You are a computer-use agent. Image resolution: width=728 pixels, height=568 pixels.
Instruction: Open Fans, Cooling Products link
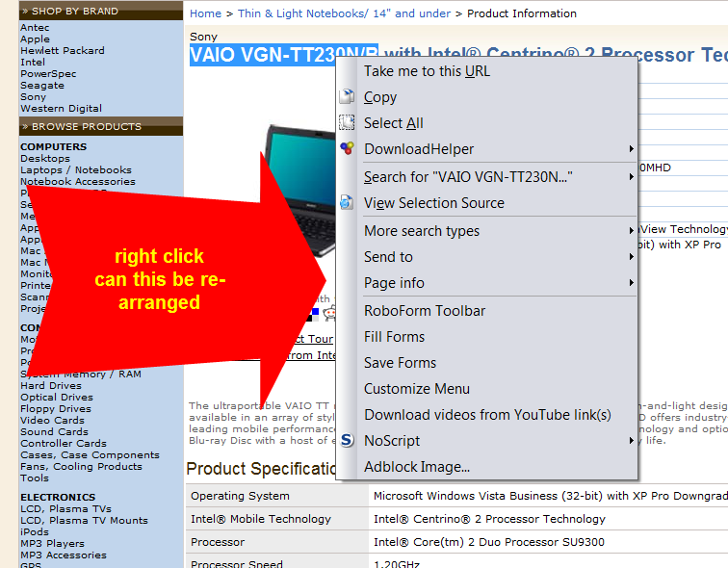[81, 466]
